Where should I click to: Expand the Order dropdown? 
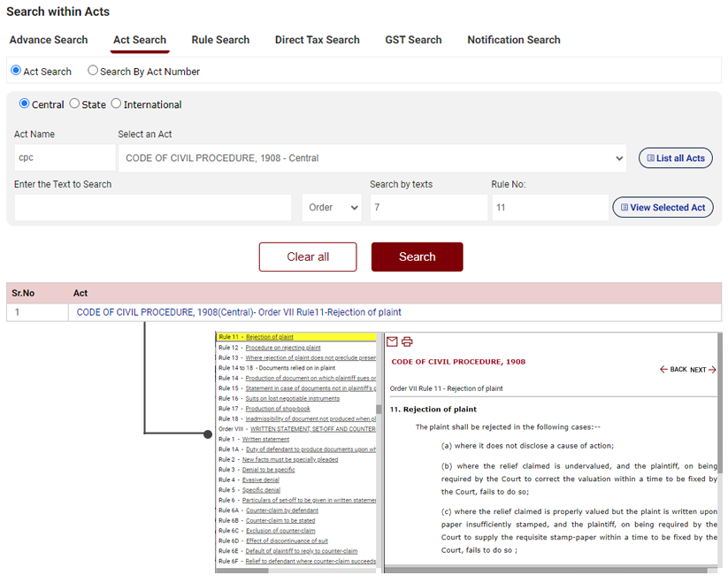[332, 208]
